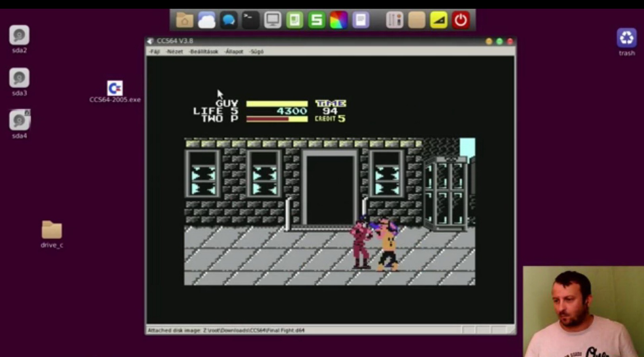Click the dark doorway in game scene

[329, 190]
